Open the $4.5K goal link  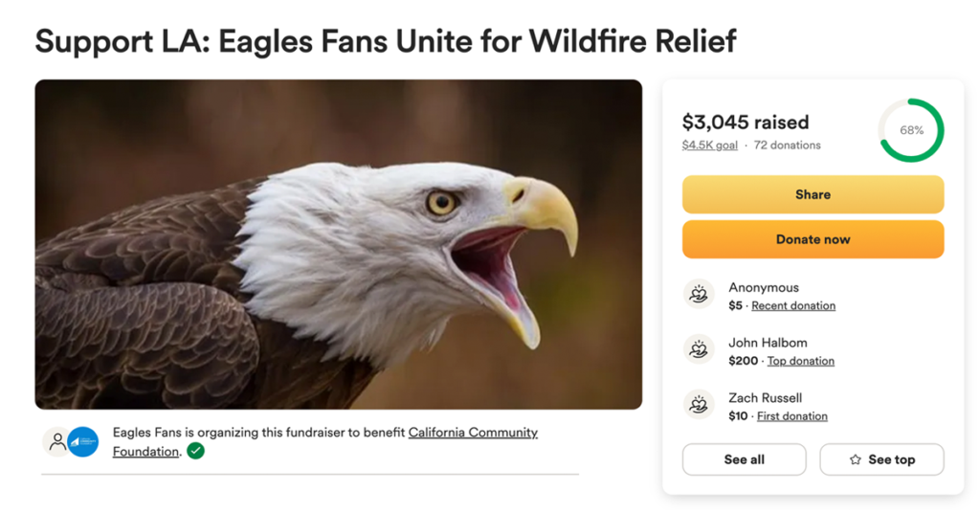[x=709, y=145]
